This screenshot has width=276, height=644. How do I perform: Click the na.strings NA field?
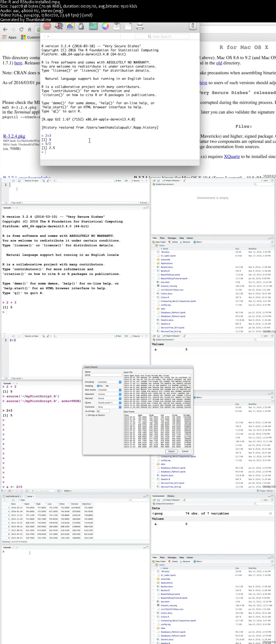pyautogui.click(x=103, y=411)
